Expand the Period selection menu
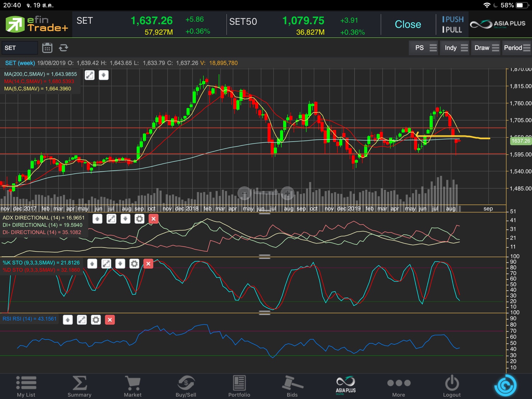Image resolution: width=532 pixels, height=399 pixels. [517, 48]
